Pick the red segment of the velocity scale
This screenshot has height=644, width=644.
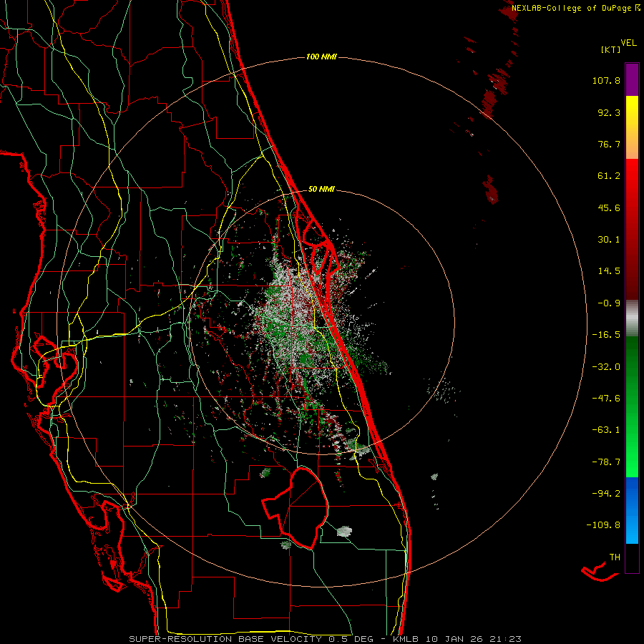click(632, 229)
